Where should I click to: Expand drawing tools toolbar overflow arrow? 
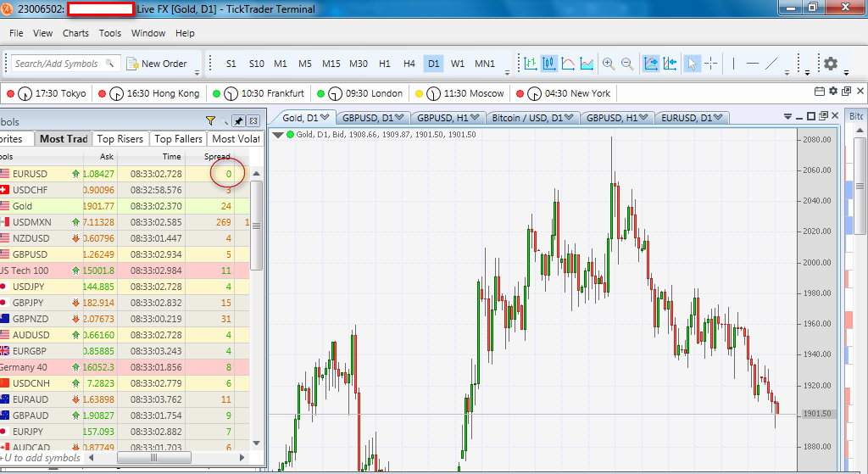click(787, 73)
